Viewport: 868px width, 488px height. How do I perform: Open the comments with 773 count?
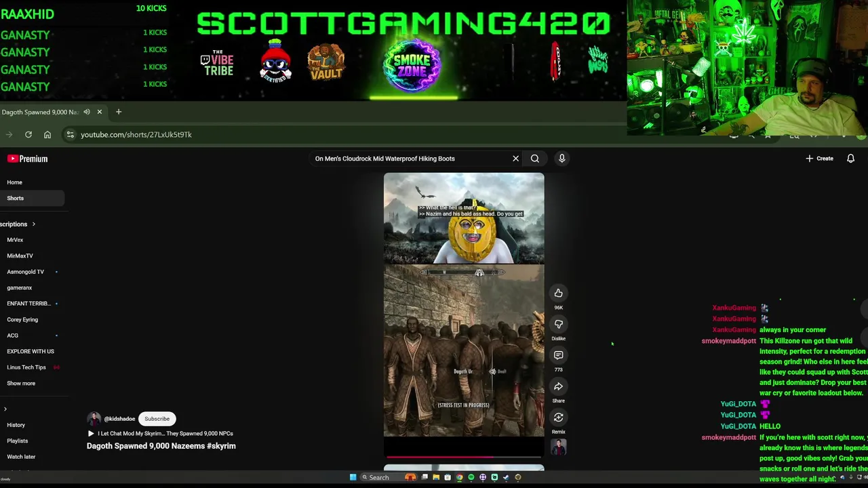558,355
